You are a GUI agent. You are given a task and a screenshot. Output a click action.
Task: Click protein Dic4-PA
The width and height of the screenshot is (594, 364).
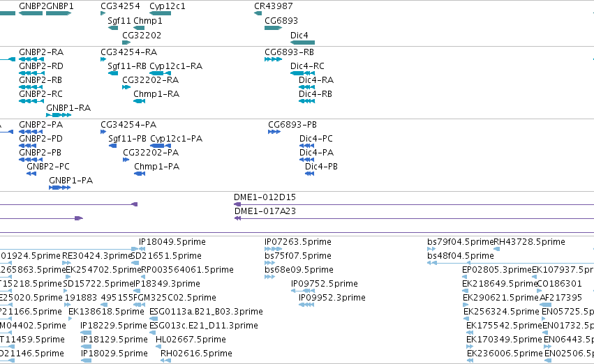(317, 153)
